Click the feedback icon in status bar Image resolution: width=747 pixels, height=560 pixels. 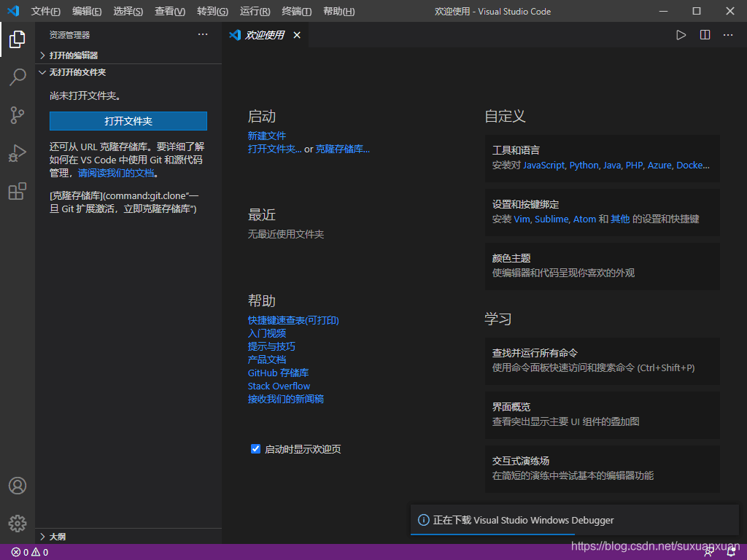[709, 553]
